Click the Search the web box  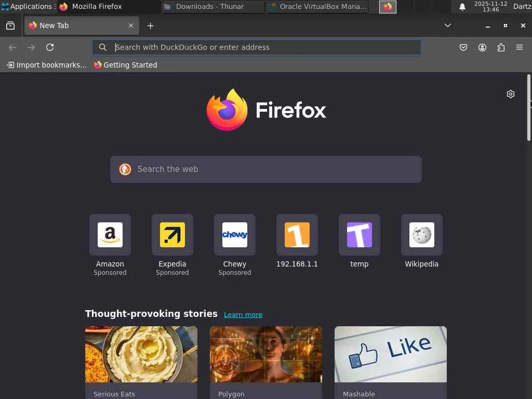tap(266, 169)
